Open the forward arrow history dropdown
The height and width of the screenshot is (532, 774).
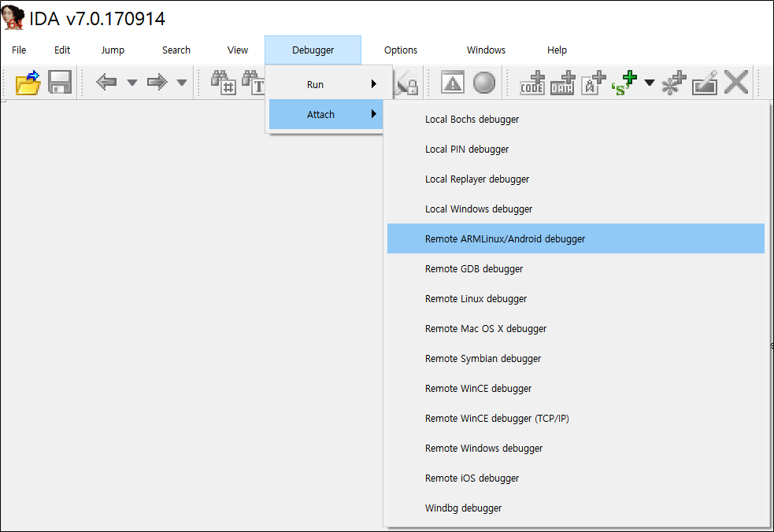[182, 83]
